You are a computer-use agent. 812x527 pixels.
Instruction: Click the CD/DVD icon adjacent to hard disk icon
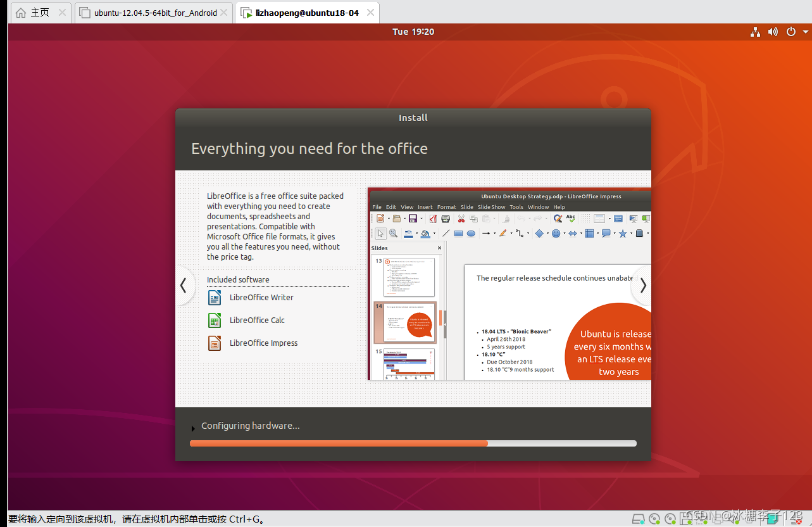coord(655,519)
